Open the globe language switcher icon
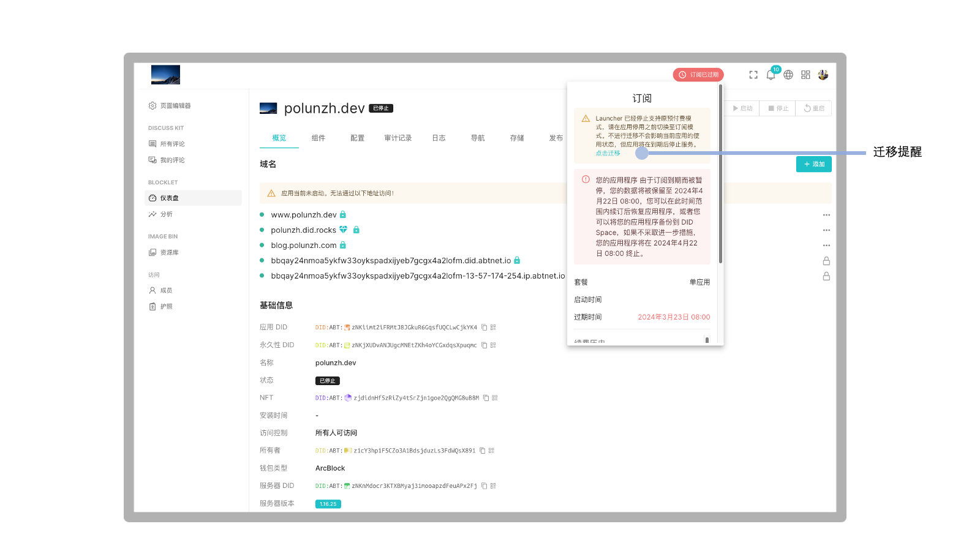 pyautogui.click(x=788, y=74)
